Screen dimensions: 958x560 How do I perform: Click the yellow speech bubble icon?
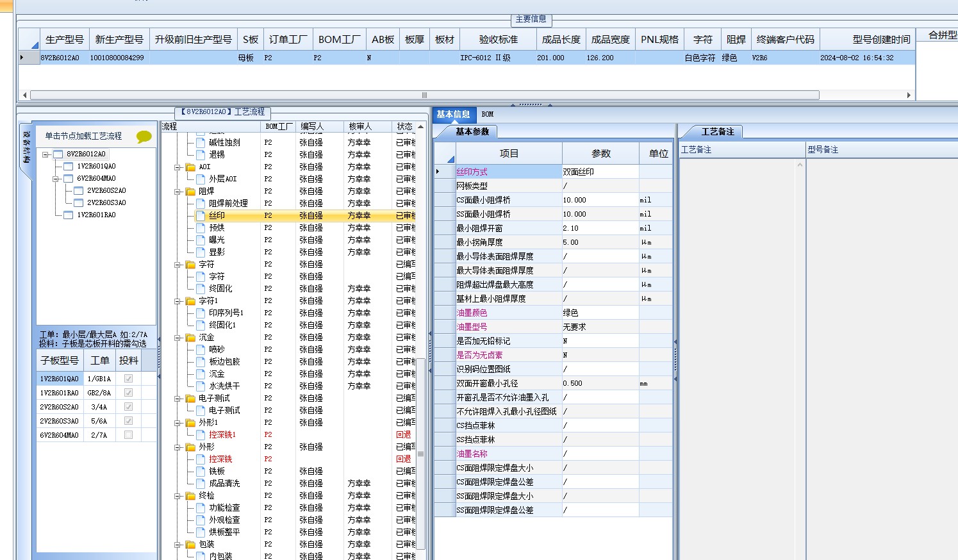click(x=144, y=136)
